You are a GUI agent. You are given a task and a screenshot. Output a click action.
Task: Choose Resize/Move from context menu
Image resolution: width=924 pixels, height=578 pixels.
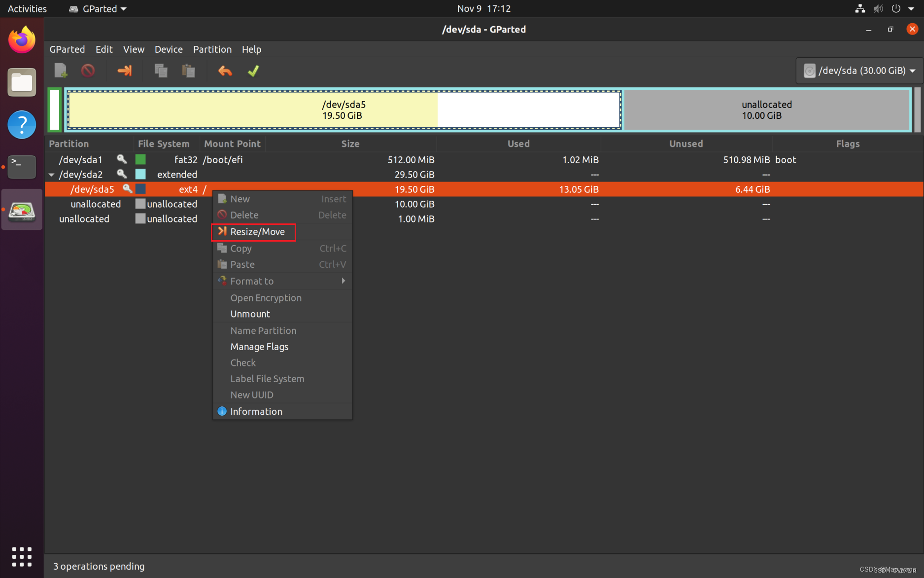tap(282, 232)
